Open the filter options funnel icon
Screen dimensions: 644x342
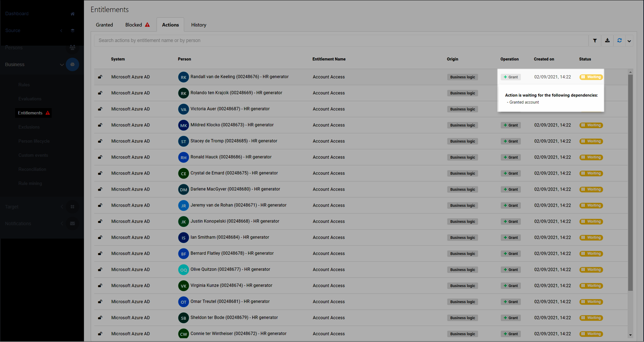[595, 40]
